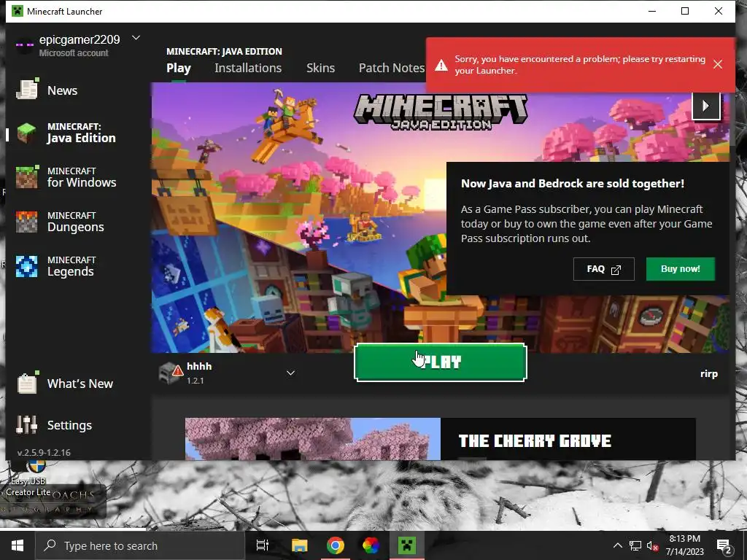
Task: Click the Microsoft account label
Action: coord(74,52)
